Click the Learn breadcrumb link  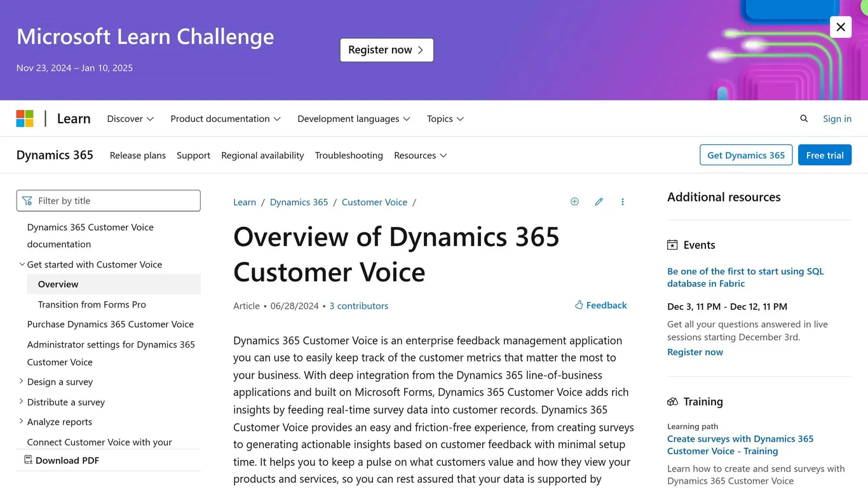245,202
